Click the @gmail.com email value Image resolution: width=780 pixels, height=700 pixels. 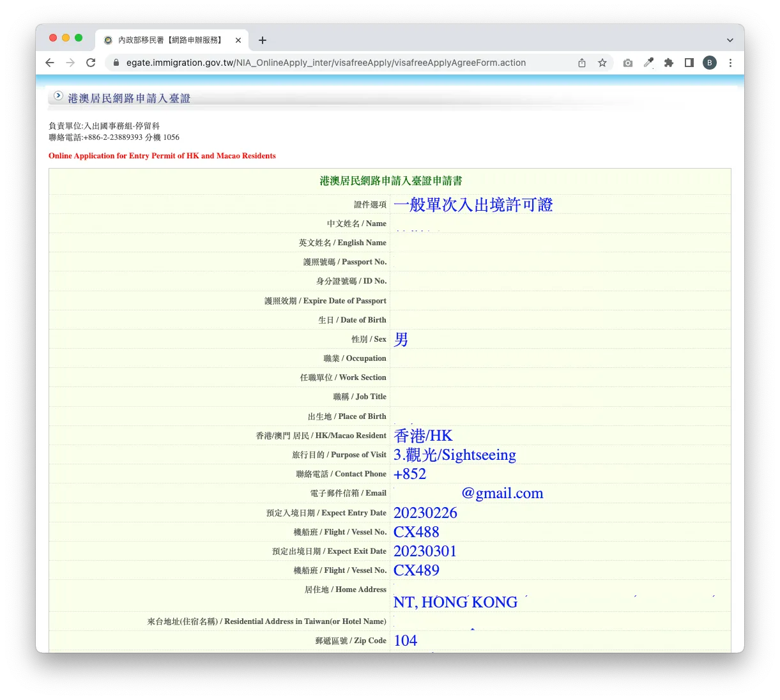click(503, 493)
